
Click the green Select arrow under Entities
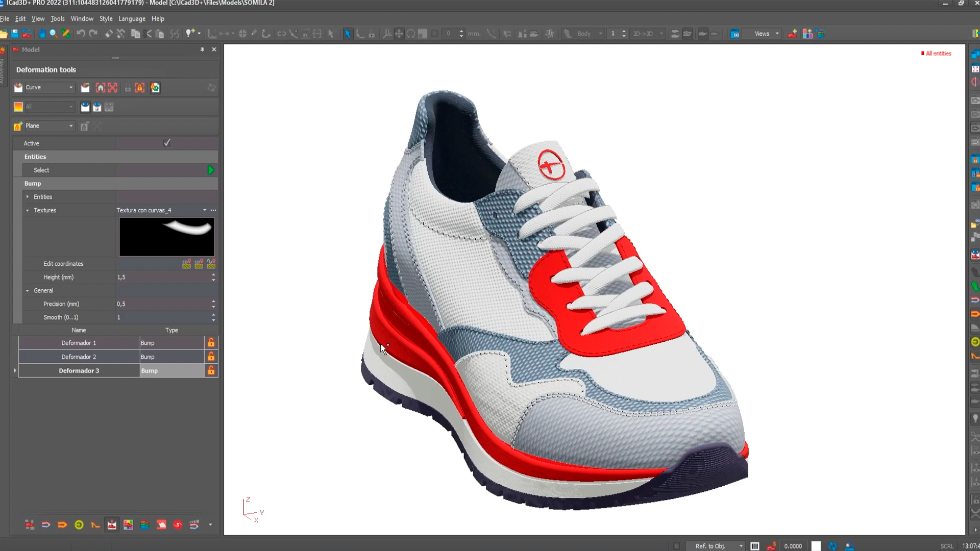[210, 170]
